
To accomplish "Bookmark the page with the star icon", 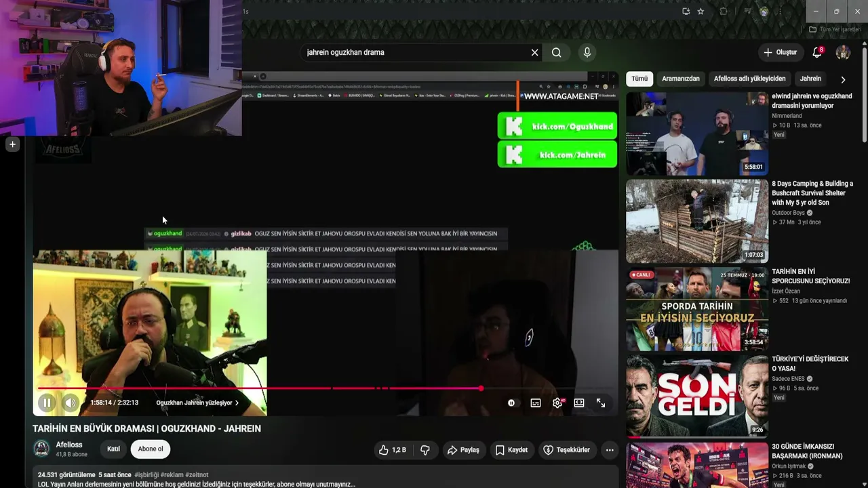I will coord(701,12).
